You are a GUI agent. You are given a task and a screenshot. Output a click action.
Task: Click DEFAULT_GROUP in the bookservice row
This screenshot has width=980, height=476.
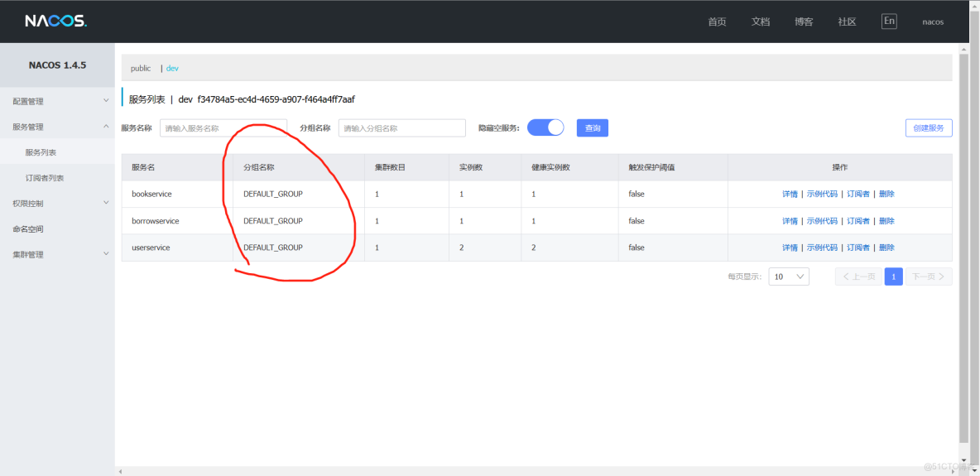point(273,194)
